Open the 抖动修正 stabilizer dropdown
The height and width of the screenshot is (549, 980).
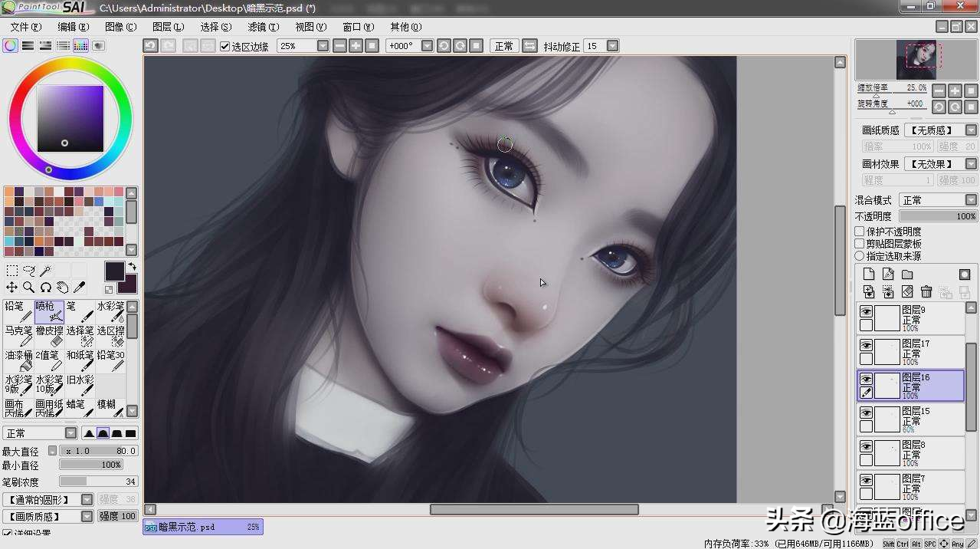[612, 46]
